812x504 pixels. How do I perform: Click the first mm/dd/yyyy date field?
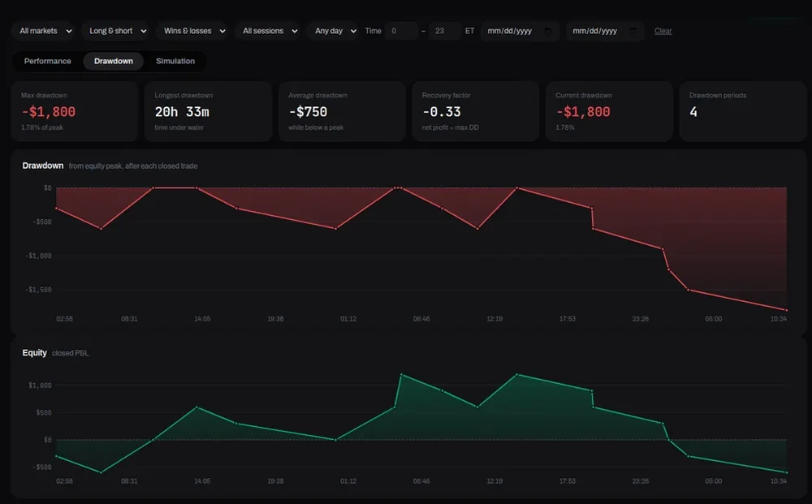pyautogui.click(x=520, y=31)
